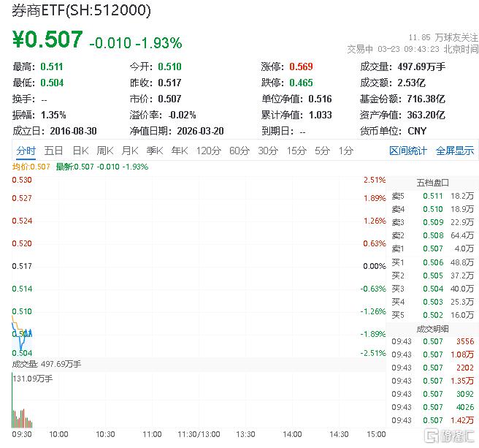Click trade detail row with volume 3556

tap(432, 341)
